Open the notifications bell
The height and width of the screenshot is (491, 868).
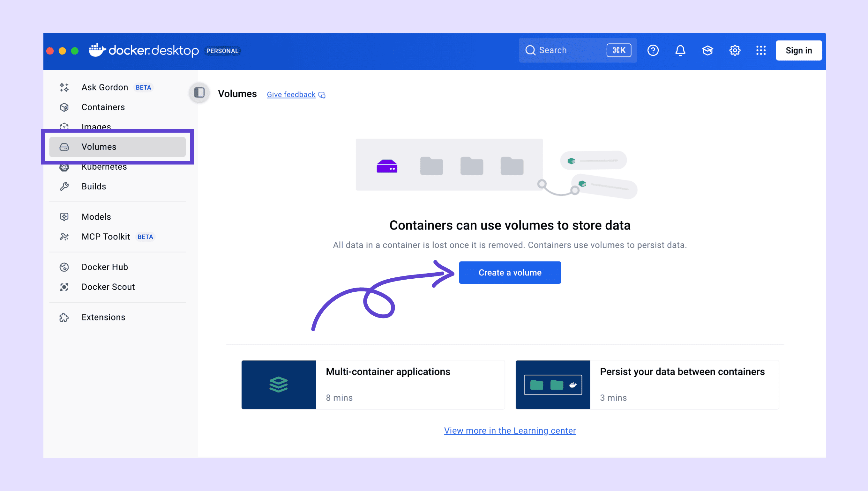pyautogui.click(x=680, y=51)
